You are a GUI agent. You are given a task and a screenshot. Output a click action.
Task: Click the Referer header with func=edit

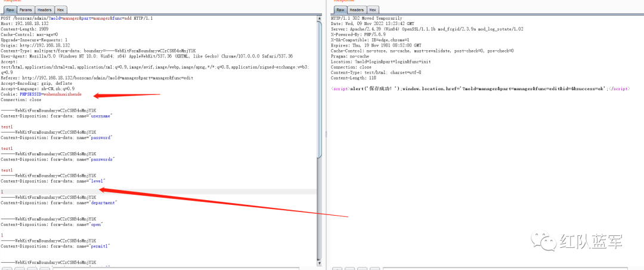97,78
